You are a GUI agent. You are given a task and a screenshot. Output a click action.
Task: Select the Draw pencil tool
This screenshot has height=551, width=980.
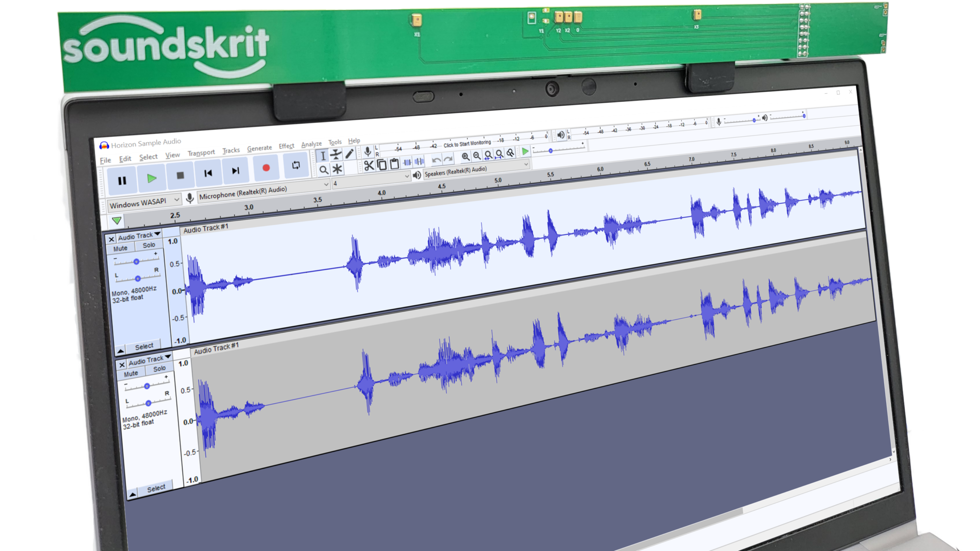point(349,153)
